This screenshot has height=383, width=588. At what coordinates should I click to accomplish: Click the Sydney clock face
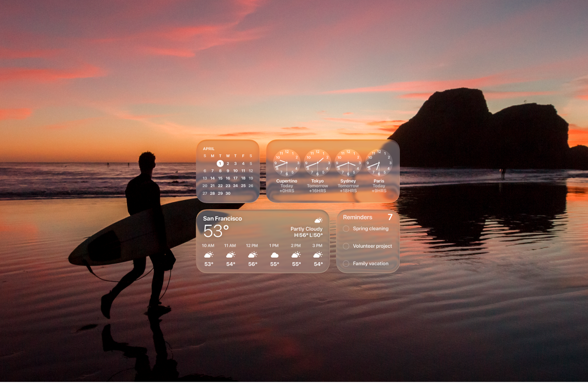(348, 162)
